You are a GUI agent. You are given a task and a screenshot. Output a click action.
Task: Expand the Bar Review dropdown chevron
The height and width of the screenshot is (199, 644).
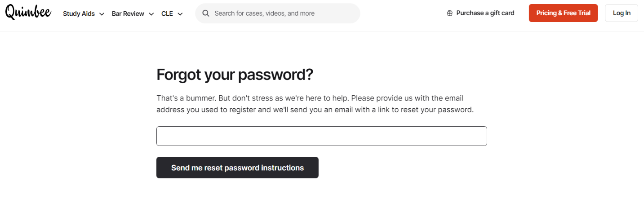point(151,14)
